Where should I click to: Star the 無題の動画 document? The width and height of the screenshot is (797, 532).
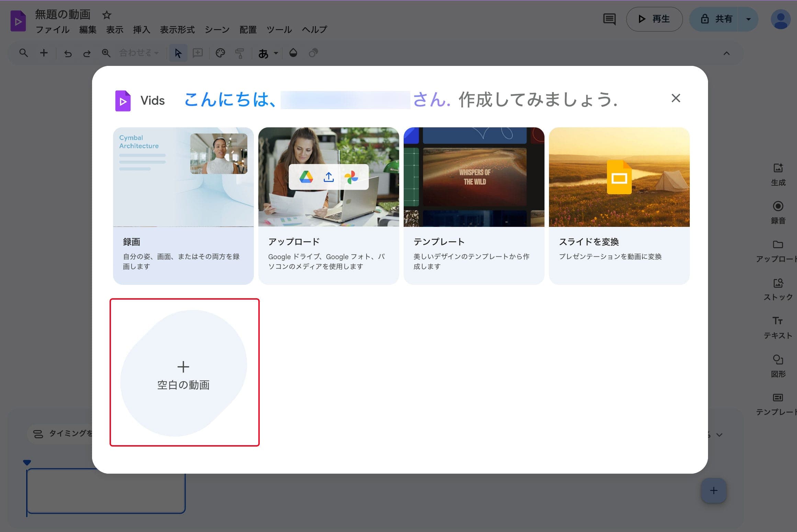(x=106, y=15)
